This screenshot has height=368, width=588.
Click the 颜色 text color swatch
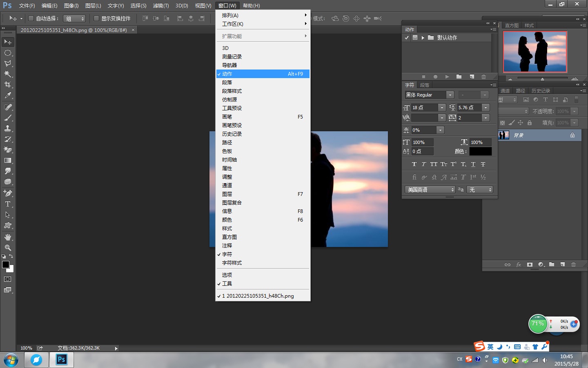point(480,151)
